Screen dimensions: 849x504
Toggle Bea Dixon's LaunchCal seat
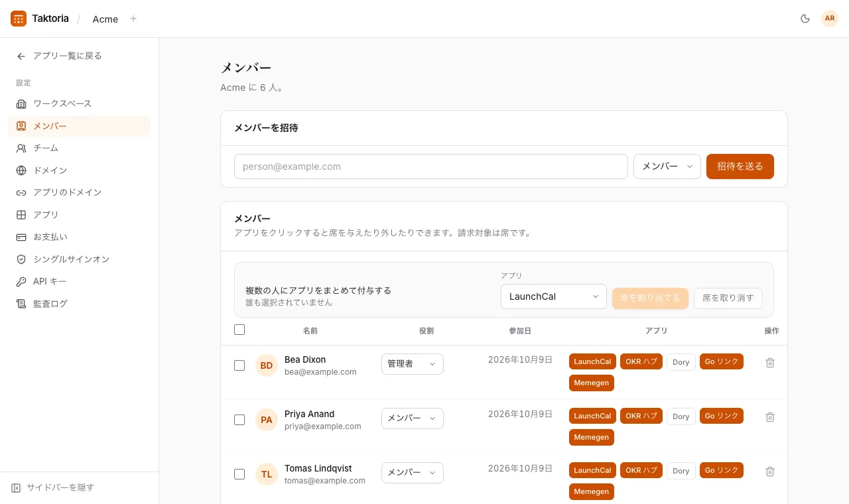(x=592, y=361)
